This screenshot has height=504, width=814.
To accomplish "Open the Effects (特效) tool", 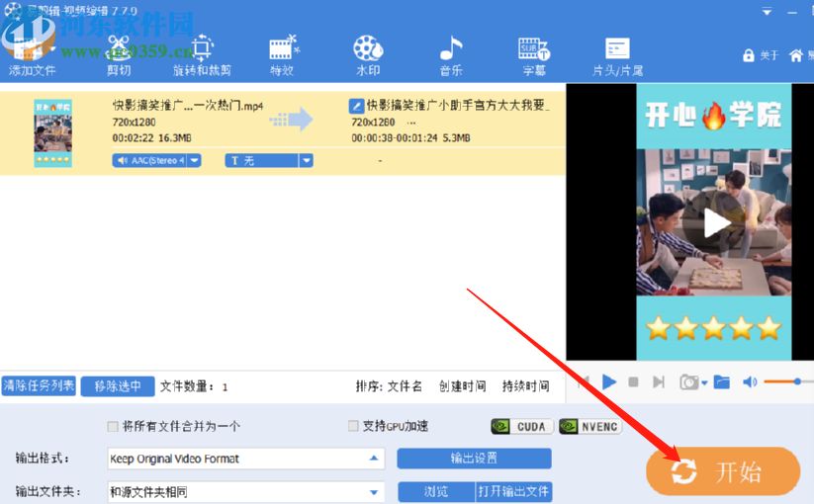I will (x=283, y=56).
